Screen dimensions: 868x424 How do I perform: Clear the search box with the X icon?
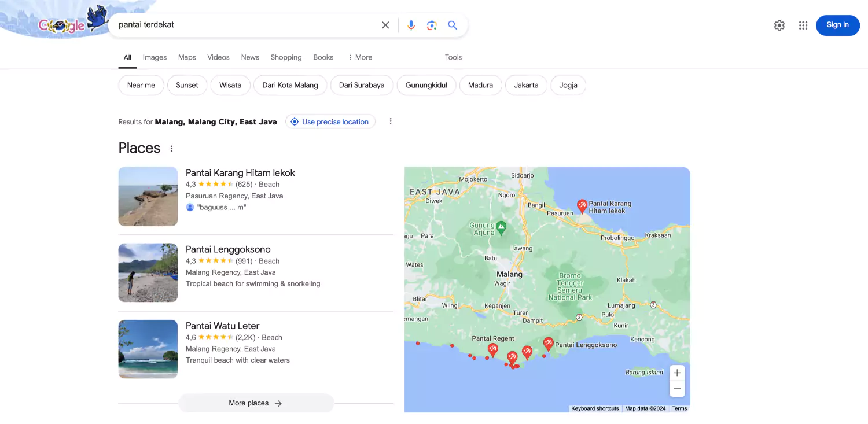pyautogui.click(x=385, y=25)
